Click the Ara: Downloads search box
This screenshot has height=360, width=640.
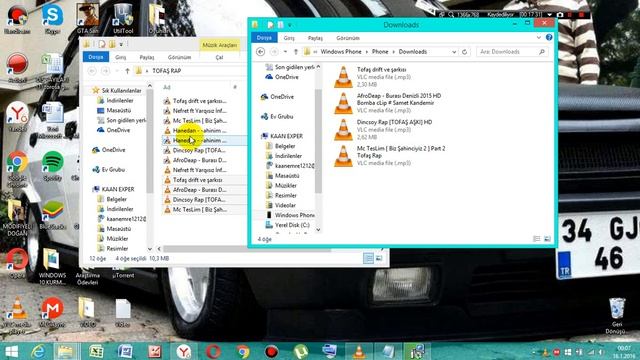point(512,52)
